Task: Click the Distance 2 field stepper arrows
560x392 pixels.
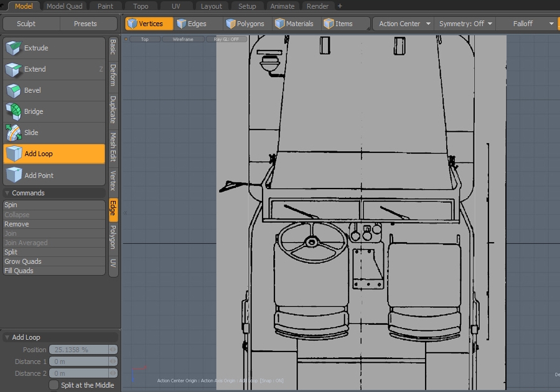Action: coord(113,373)
